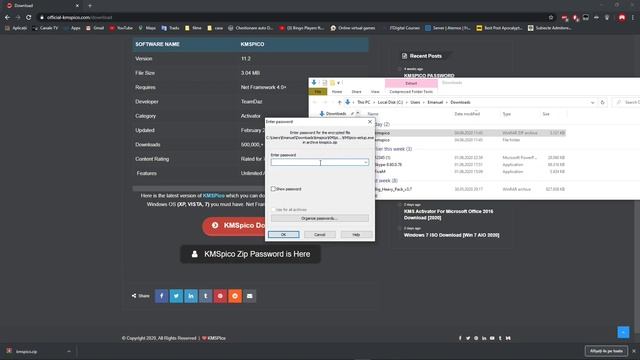
Task: Click the browser back arrow
Action: tap(7, 18)
